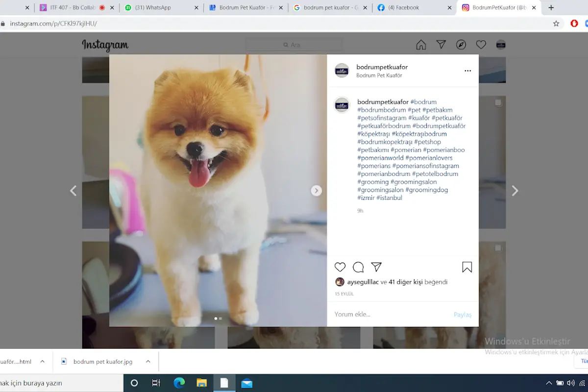Open the #pomerian hashtag link

click(x=406, y=150)
